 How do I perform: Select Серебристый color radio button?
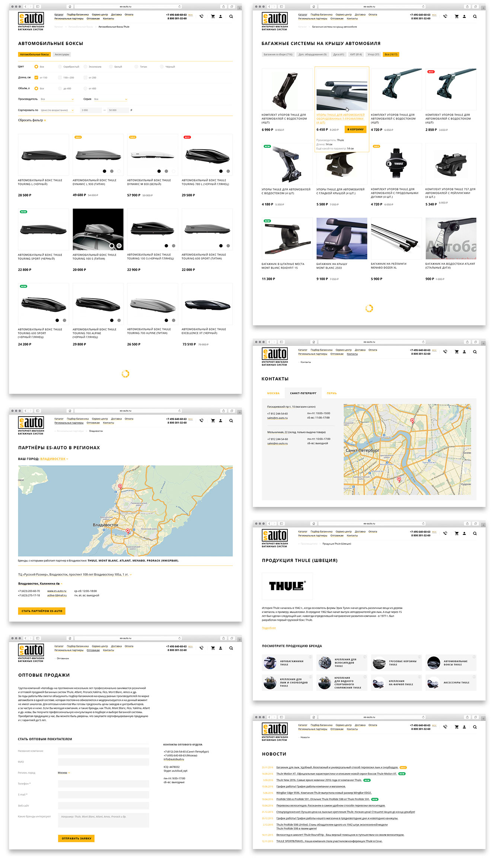(x=60, y=67)
